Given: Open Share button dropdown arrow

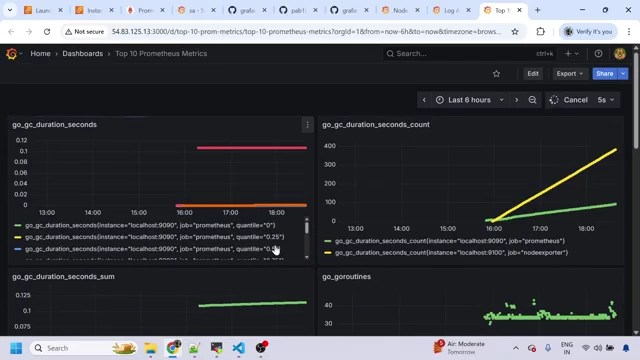Looking at the screenshot, I should pos(623,74).
